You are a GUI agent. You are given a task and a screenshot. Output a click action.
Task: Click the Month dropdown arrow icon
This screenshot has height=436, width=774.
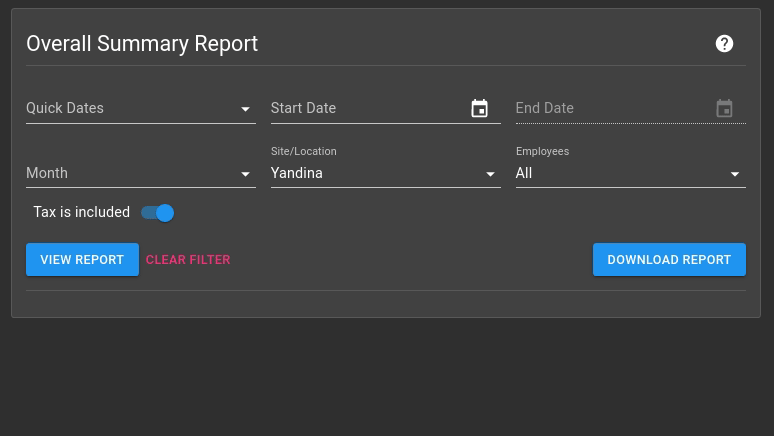(x=245, y=174)
